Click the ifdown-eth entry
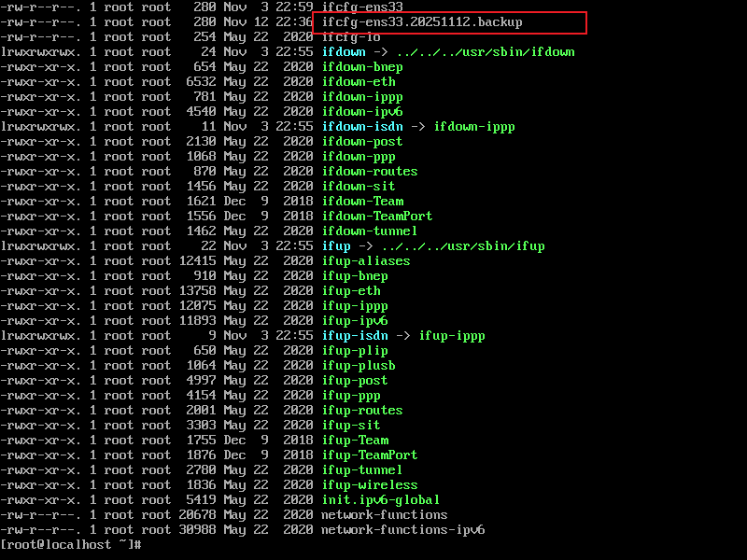 click(x=359, y=82)
